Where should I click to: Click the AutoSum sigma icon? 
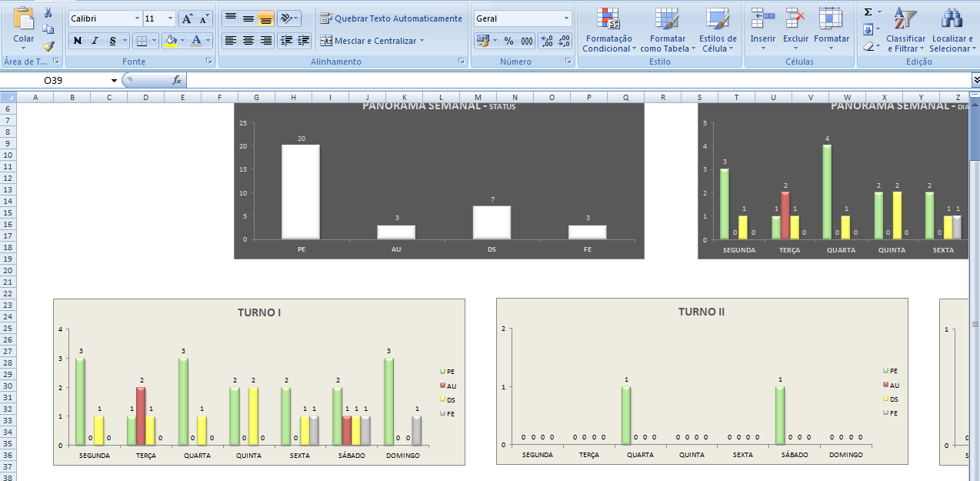pyautogui.click(x=868, y=12)
